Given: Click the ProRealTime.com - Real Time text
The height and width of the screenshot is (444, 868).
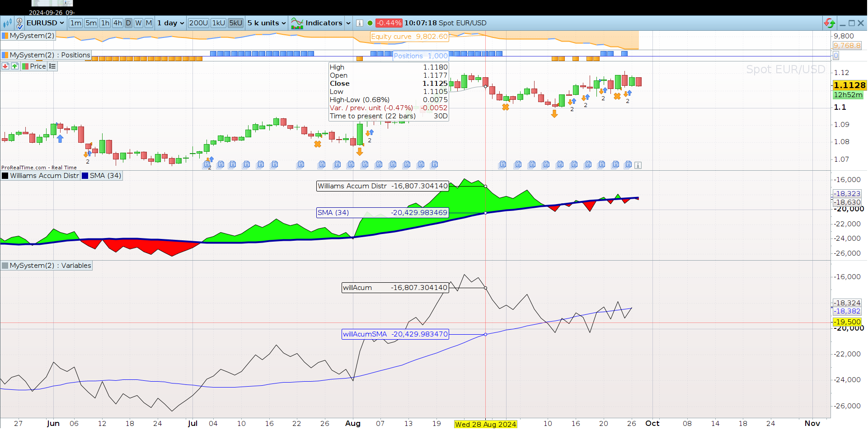Looking at the screenshot, I should [39, 168].
